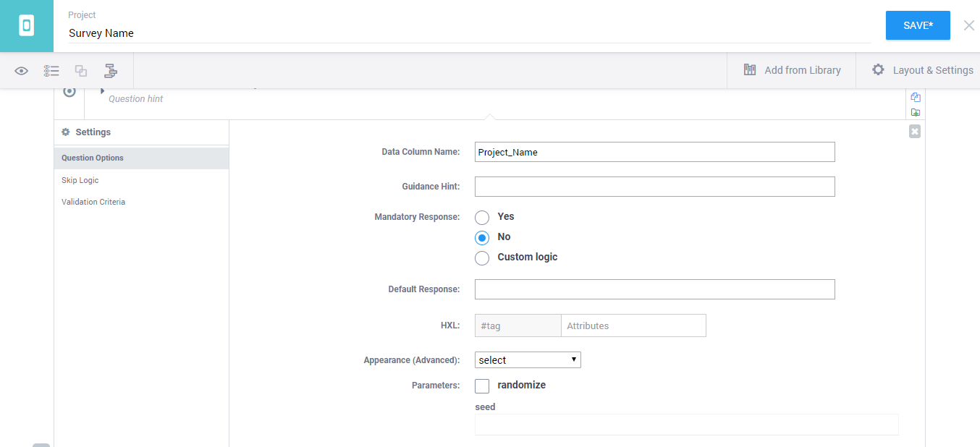980x447 pixels.
Task: Switch to the Validation Criteria tab
Action: pos(93,202)
